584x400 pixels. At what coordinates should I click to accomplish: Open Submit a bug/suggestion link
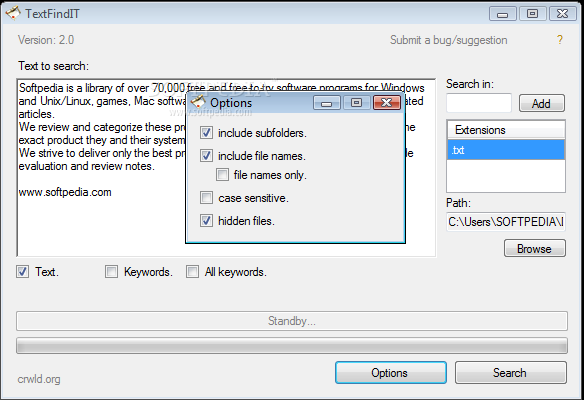click(448, 40)
